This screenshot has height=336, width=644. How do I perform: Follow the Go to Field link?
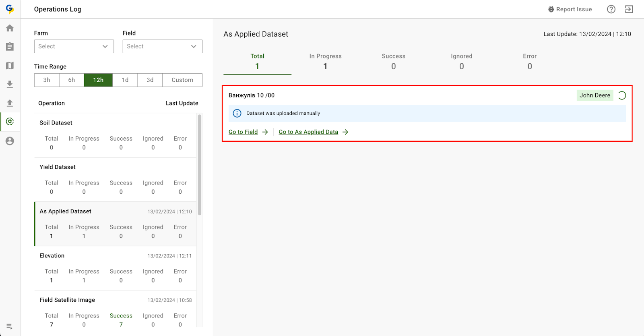pos(243,132)
